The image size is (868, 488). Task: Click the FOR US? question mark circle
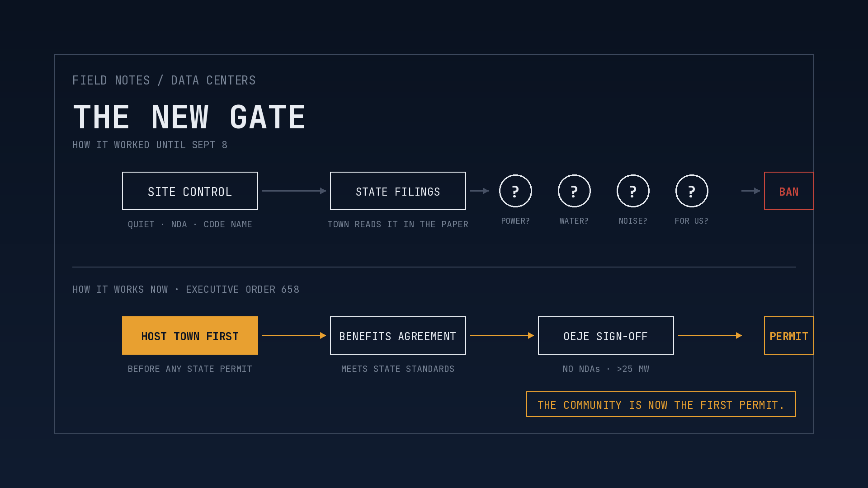pyautogui.click(x=692, y=191)
